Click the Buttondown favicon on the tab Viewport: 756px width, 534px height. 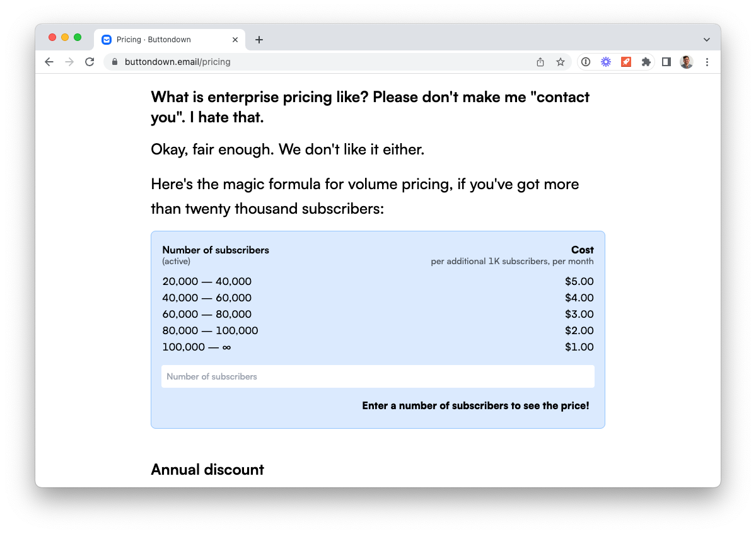(106, 39)
